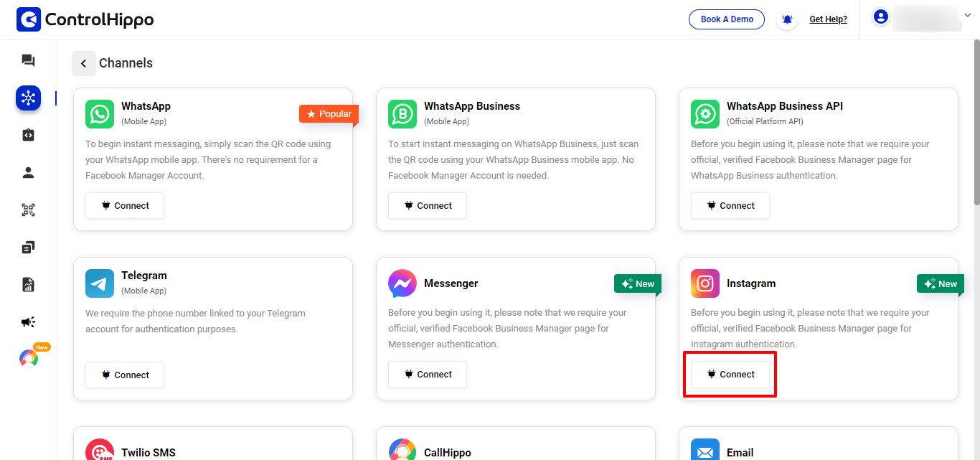Open the reports chart sidebar icon
The width and height of the screenshot is (980, 460).
point(28,284)
